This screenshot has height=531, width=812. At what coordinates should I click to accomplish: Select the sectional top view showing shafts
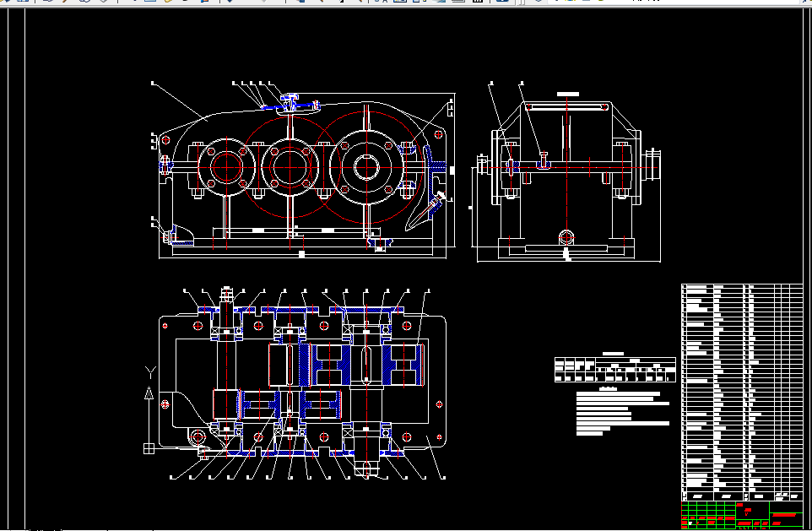[302, 383]
